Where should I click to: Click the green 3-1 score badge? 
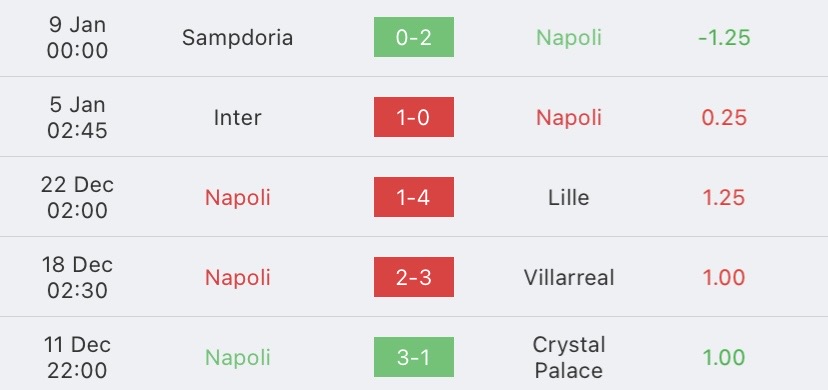(413, 357)
